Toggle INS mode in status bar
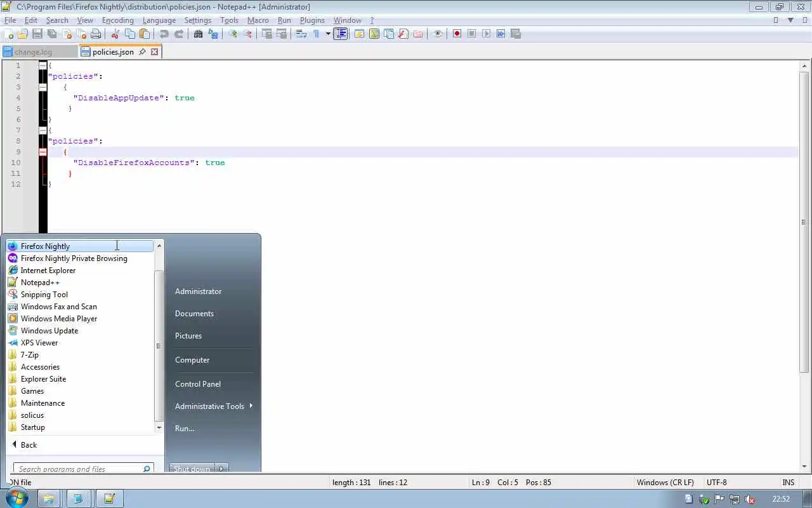Viewport: 812px width, 508px height. click(x=788, y=482)
